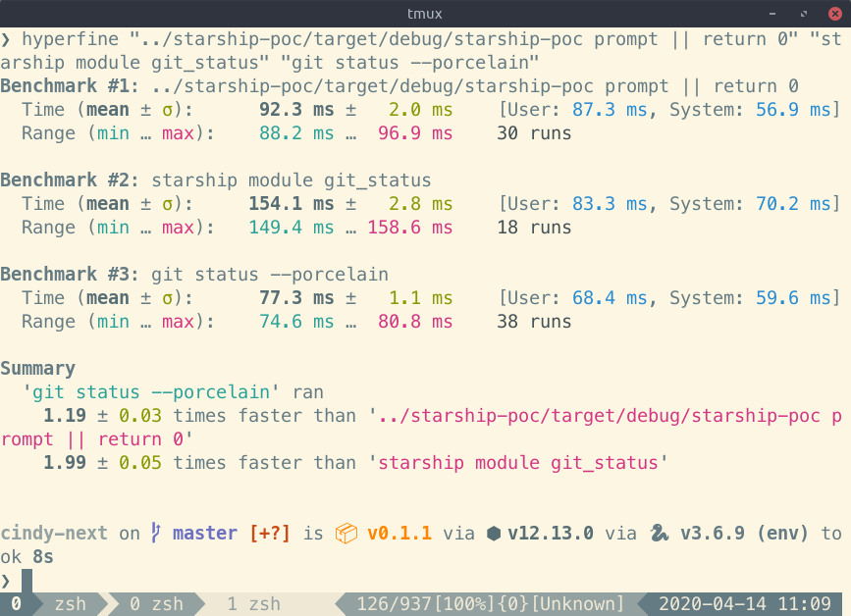Click the prompt arrow on the last line
The width and height of the screenshot is (851, 616).
(x=6, y=582)
